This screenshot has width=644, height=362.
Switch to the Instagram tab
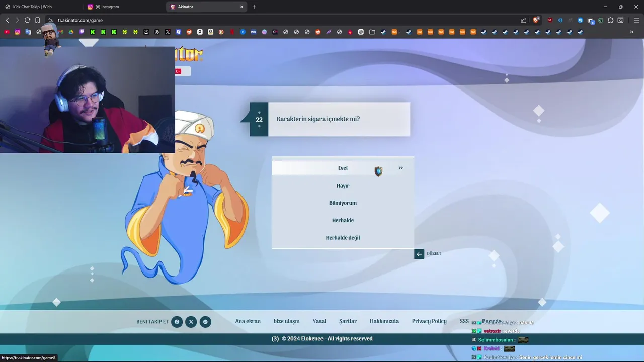pyautogui.click(x=124, y=7)
